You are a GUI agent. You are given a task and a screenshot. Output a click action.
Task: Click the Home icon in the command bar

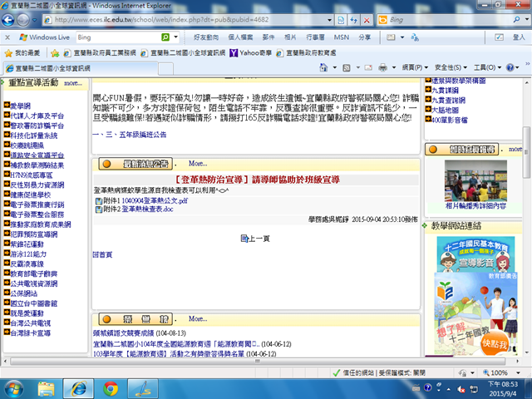323,67
